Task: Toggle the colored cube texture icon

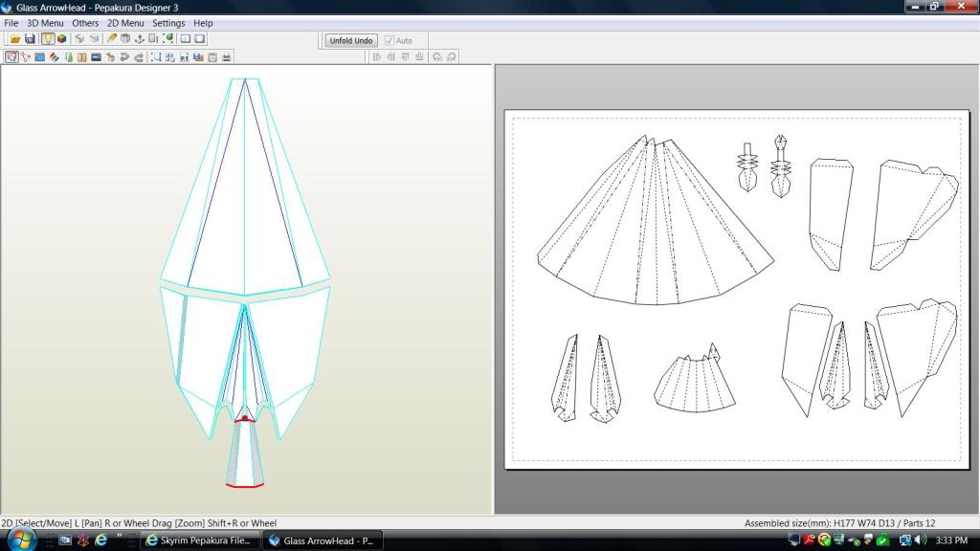Action: click(x=62, y=38)
